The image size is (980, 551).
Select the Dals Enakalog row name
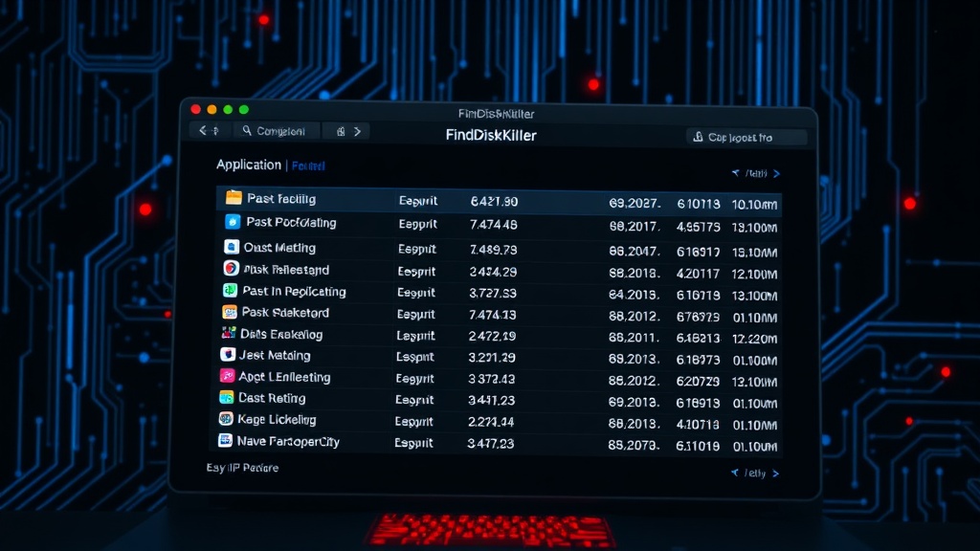coord(281,334)
